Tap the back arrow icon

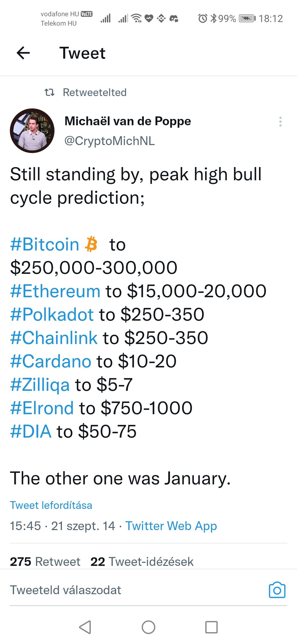pos(23,53)
